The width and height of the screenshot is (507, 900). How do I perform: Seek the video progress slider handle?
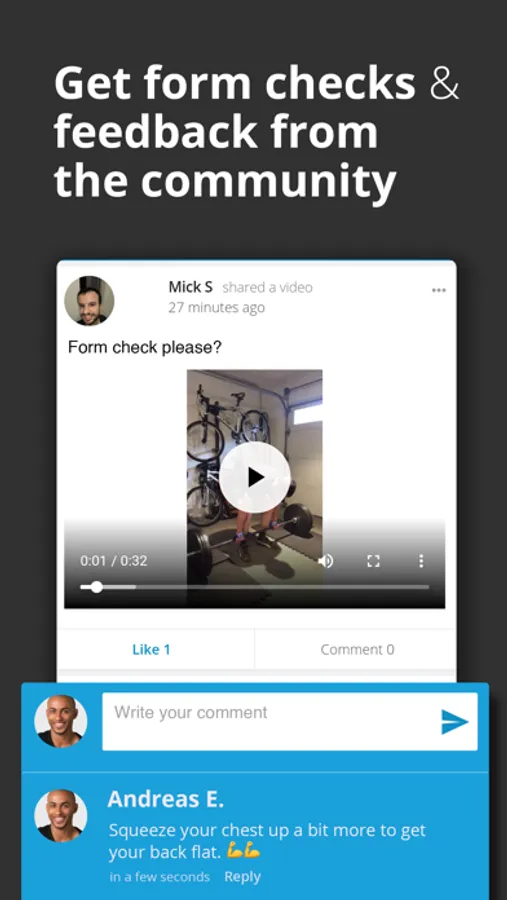point(96,587)
